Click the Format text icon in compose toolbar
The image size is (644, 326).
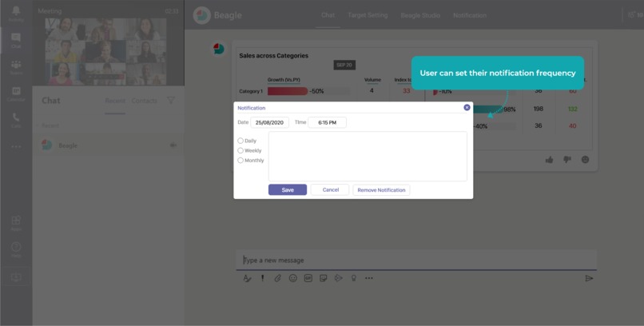[x=247, y=278]
